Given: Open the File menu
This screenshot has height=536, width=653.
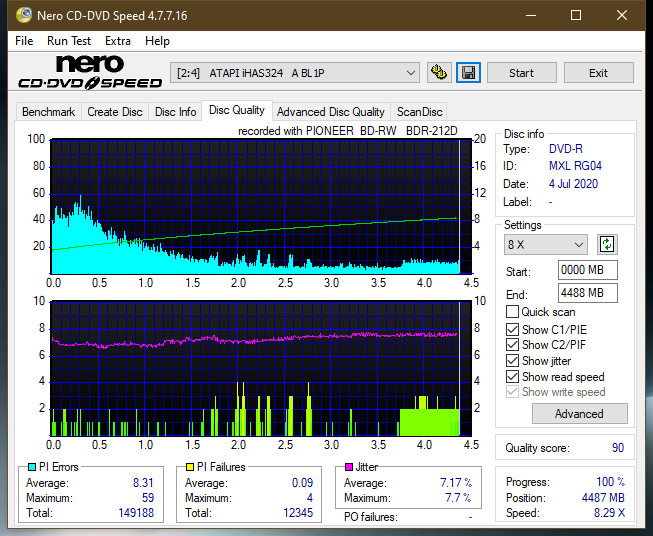Looking at the screenshot, I should (24, 41).
